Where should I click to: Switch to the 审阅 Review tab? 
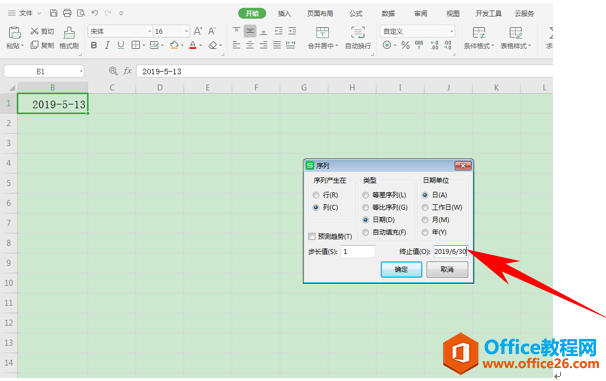[x=420, y=14]
